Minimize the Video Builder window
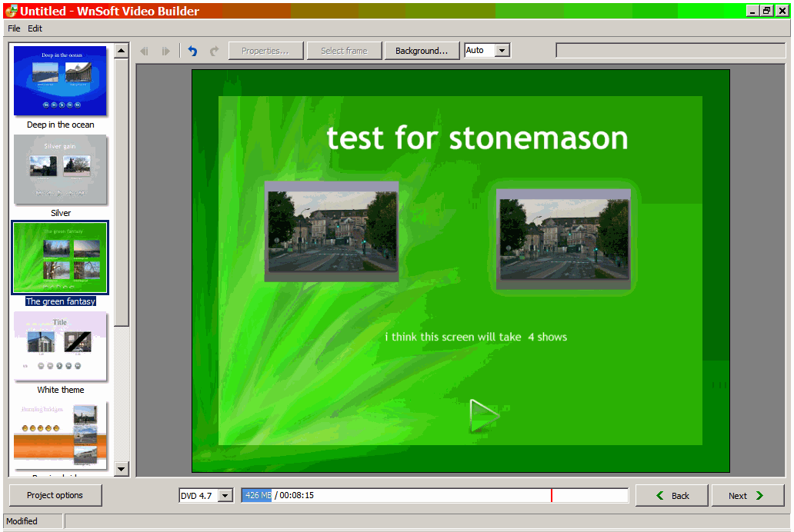The image size is (794, 532). tap(753, 11)
